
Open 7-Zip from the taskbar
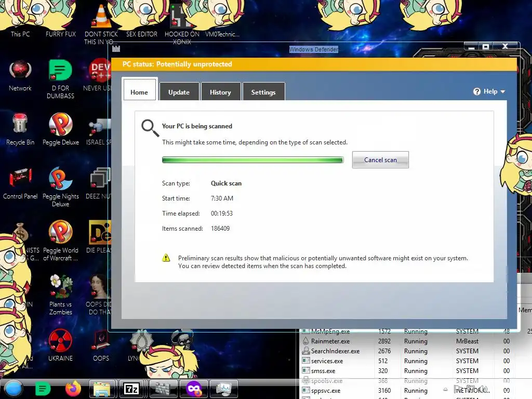tap(131, 389)
